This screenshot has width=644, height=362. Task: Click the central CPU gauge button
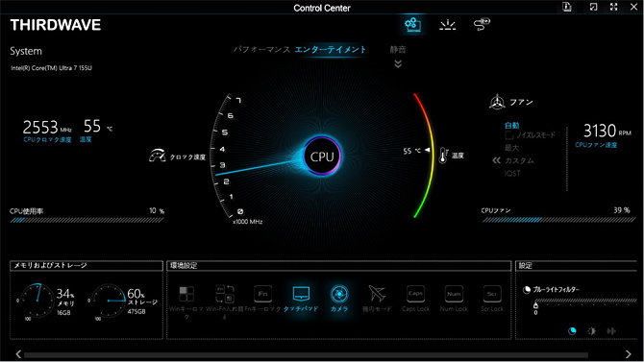pyautogui.click(x=322, y=157)
